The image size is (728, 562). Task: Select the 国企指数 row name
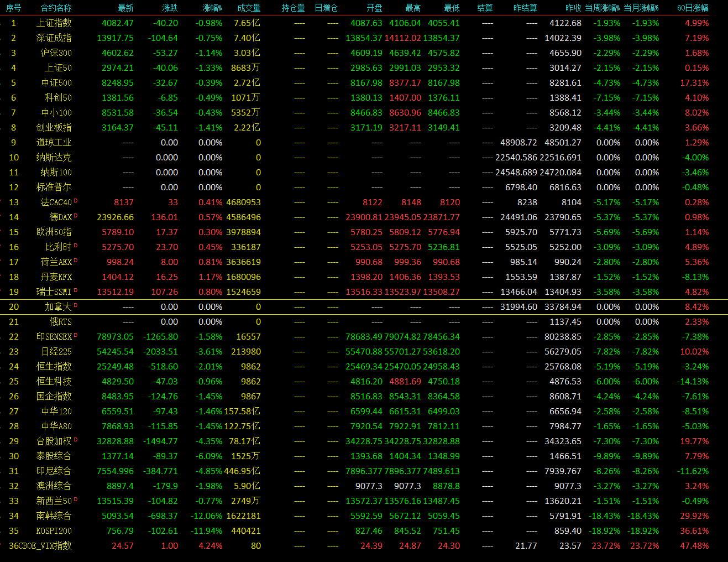[x=54, y=397]
